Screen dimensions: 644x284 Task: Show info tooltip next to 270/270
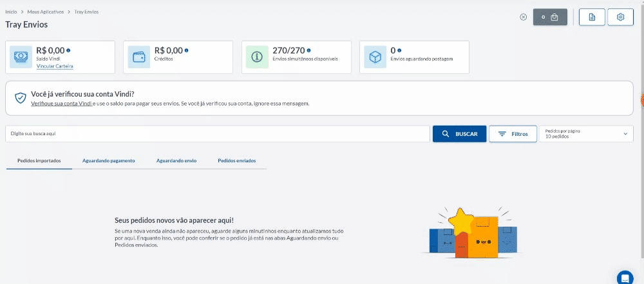(x=309, y=50)
